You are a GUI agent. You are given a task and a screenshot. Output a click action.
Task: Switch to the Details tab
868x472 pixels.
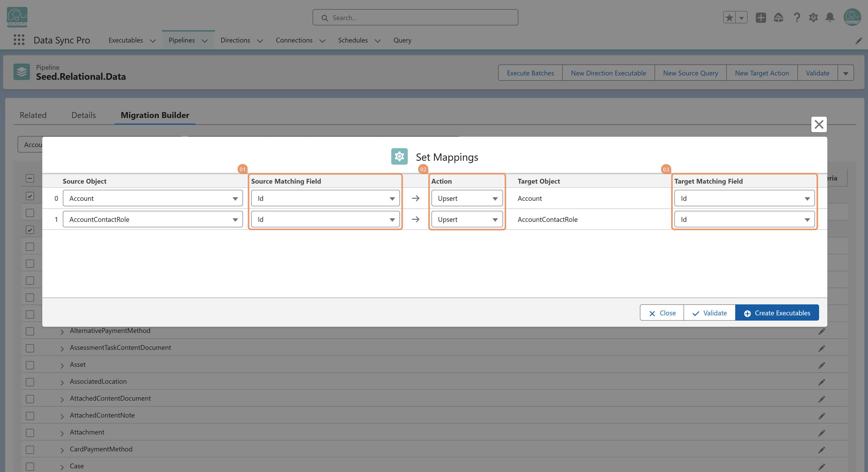coord(84,115)
